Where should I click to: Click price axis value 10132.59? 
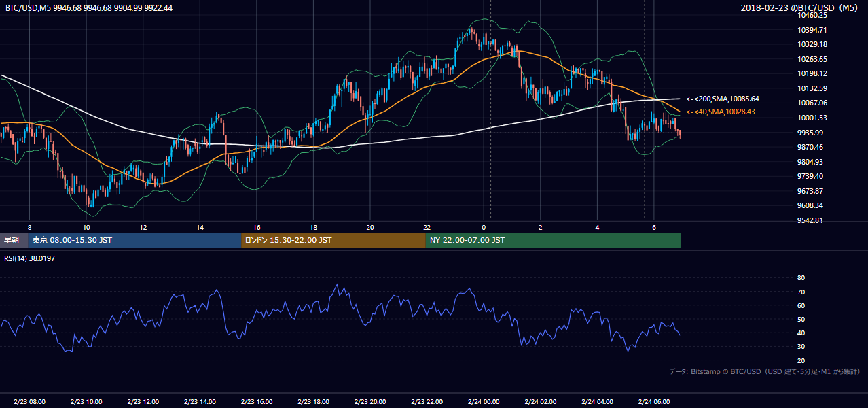[812, 88]
